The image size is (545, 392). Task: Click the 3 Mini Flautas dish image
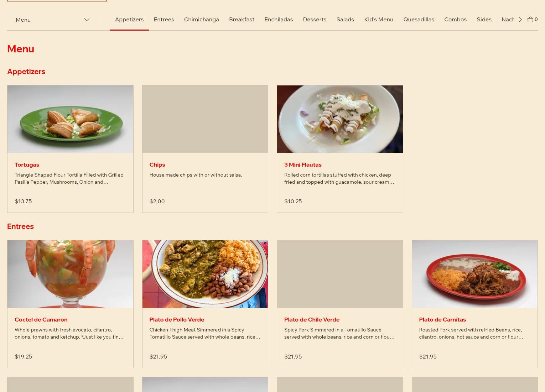tap(340, 119)
